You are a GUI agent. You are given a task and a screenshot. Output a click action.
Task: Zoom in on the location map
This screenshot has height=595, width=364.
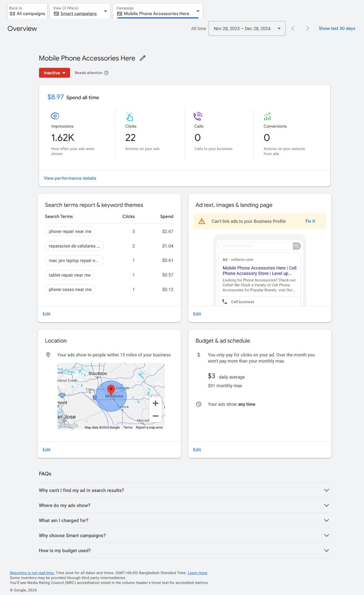[x=155, y=403]
